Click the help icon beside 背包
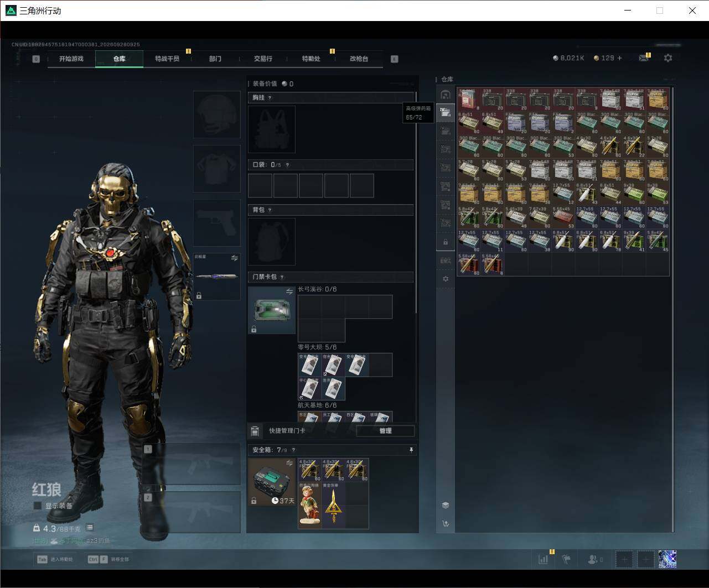Screen dimensions: 709x588 pos(270,210)
